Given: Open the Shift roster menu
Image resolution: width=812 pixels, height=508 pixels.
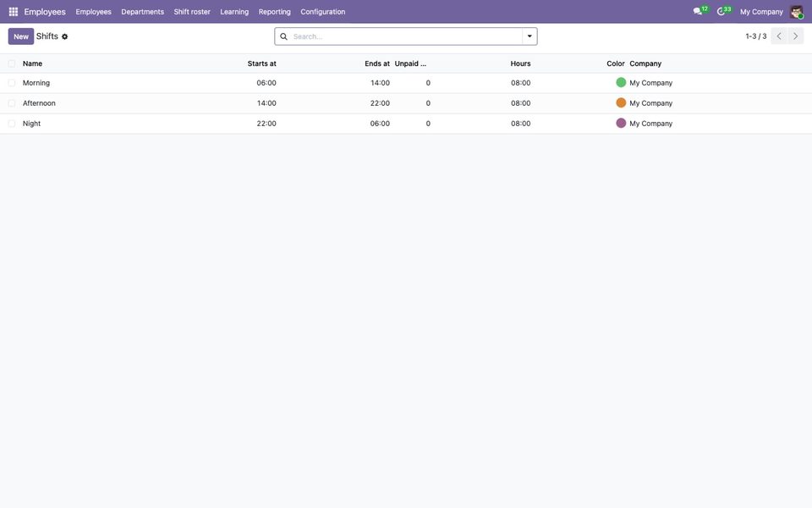Looking at the screenshot, I should [x=192, y=11].
